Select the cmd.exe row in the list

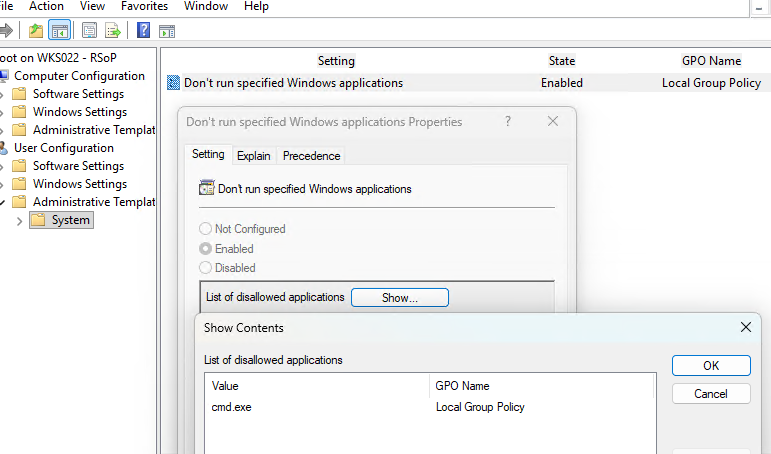pos(231,407)
